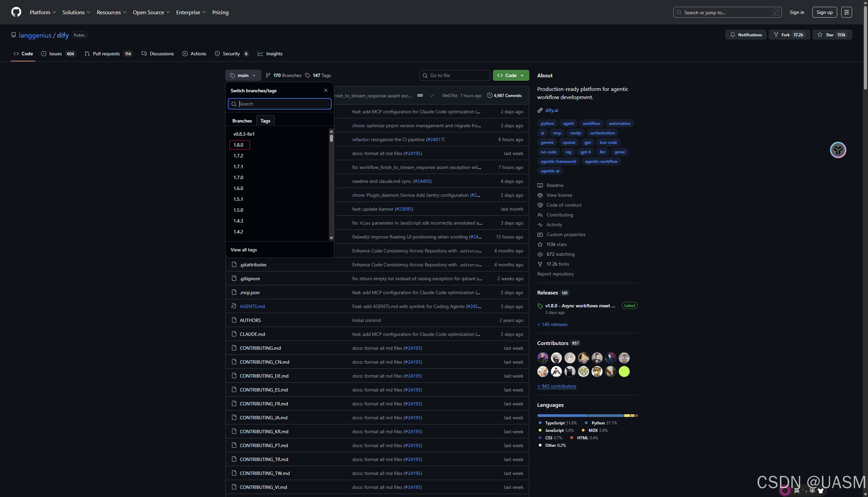
Task: View the 147 Tags link
Action: (x=318, y=75)
